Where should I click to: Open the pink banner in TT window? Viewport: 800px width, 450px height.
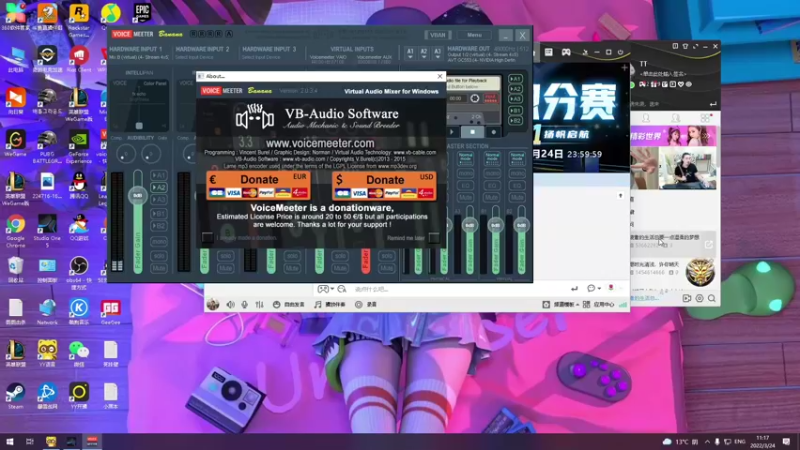tap(673, 136)
